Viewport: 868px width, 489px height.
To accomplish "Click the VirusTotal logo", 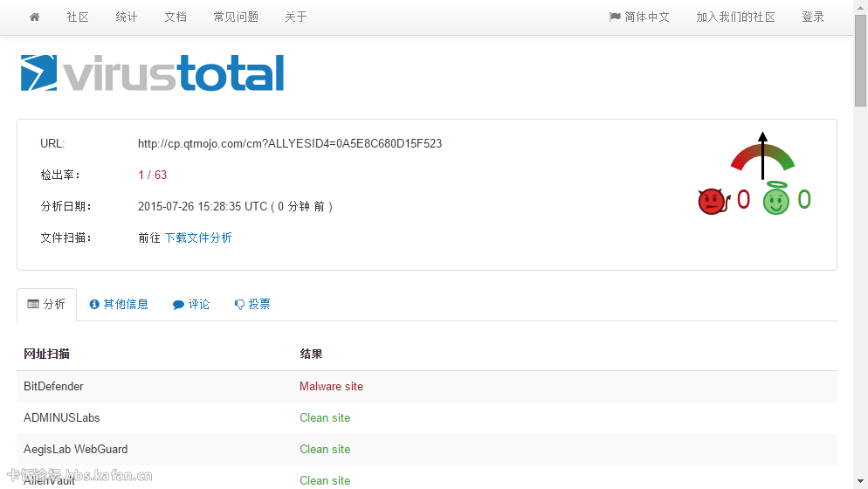I will click(153, 73).
